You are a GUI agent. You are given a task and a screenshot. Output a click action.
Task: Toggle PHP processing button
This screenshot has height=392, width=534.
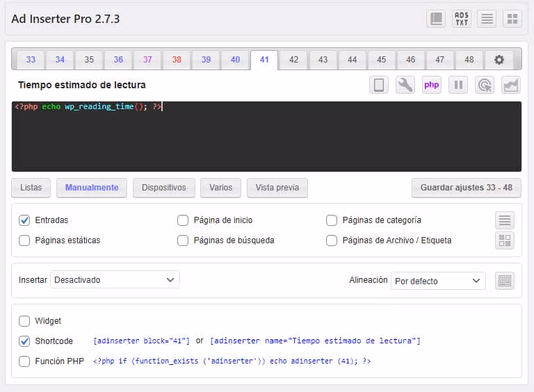432,85
